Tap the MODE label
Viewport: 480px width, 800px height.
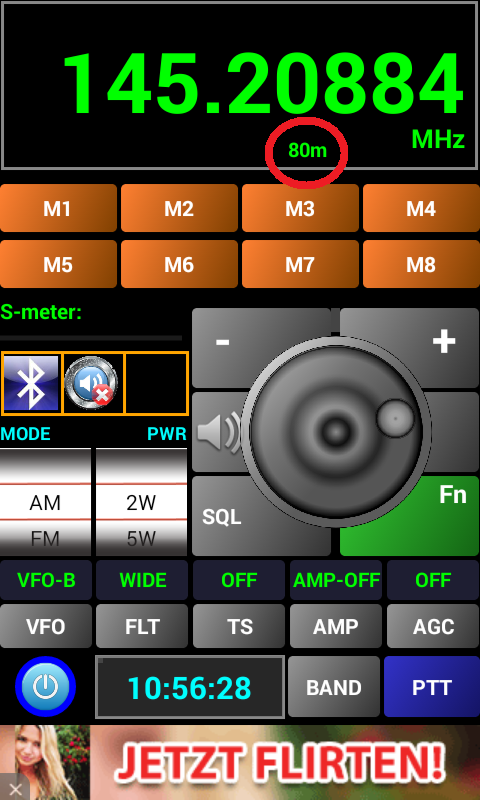26,434
